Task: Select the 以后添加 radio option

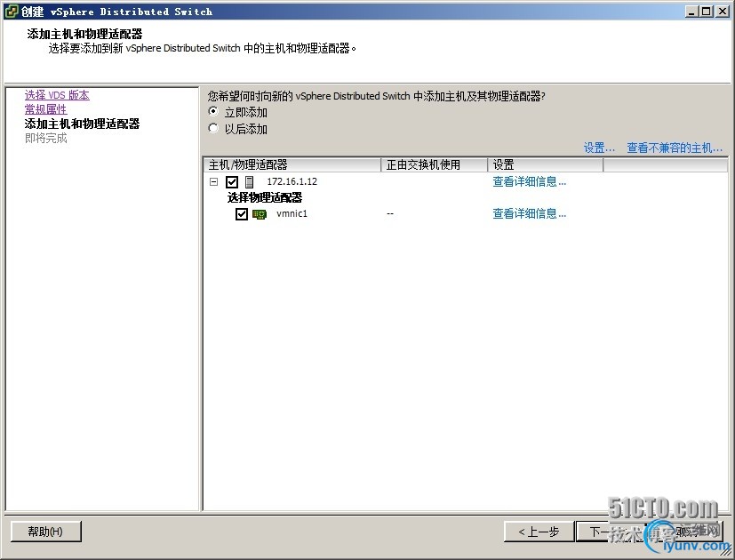Action: click(213, 128)
